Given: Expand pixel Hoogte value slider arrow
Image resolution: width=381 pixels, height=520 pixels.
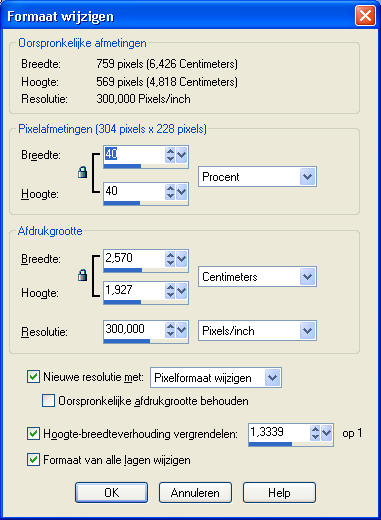Looking at the screenshot, I should pyautogui.click(x=181, y=192).
